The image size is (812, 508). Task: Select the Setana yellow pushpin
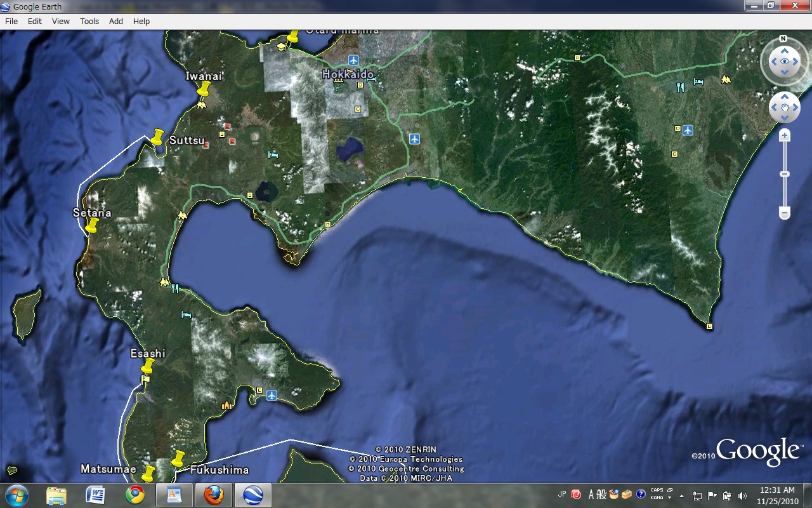click(x=92, y=225)
